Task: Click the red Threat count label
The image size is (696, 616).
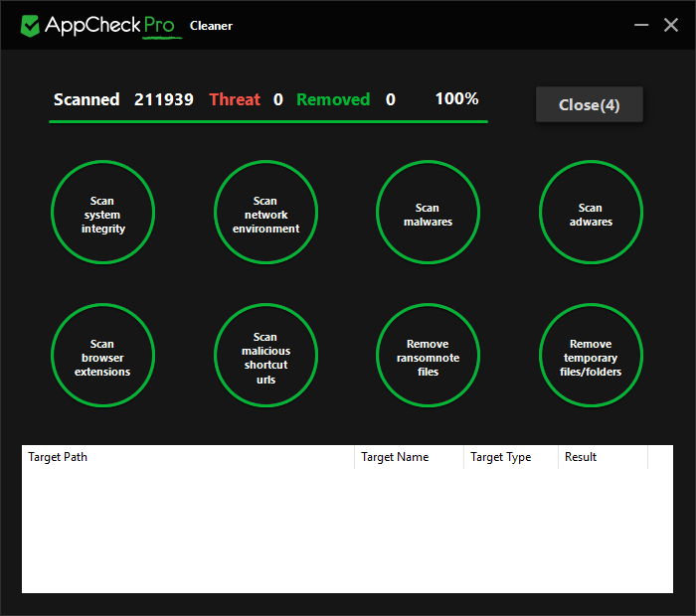Action: (x=235, y=99)
